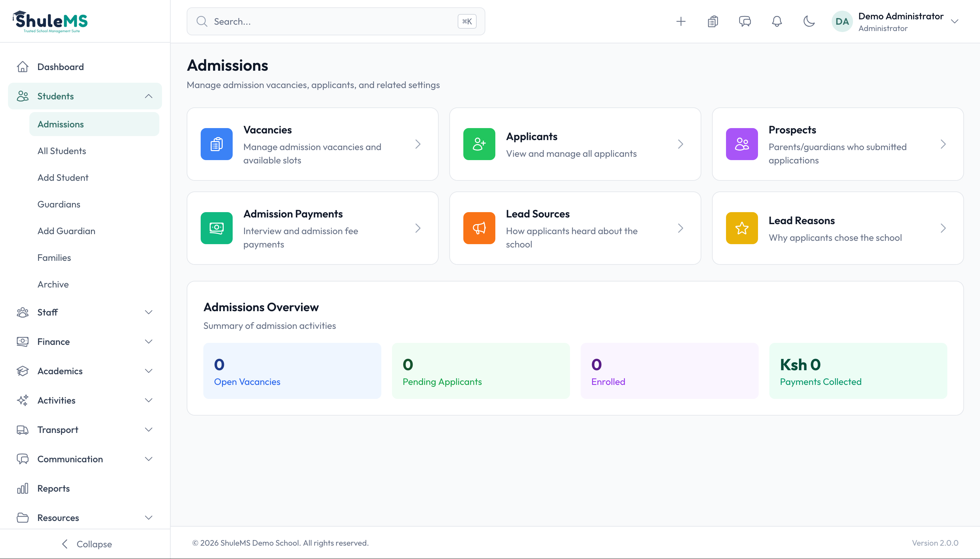Select the Reports icon in the sidebar
980x559 pixels.
pos(23,488)
